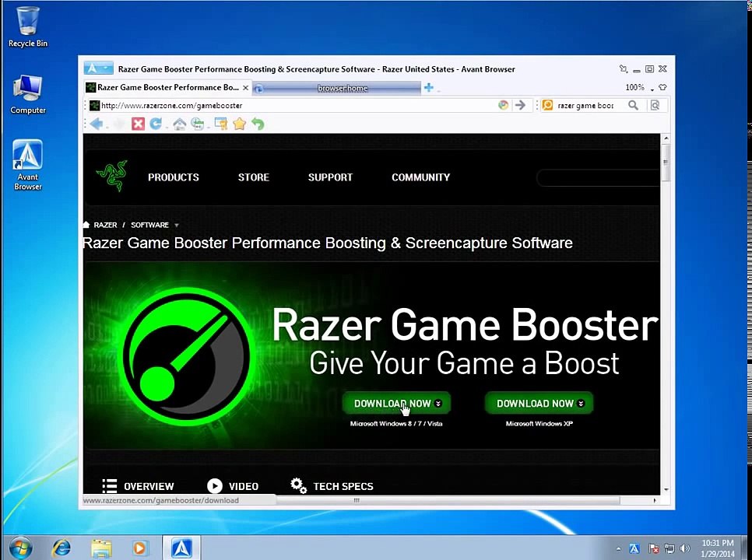Screen dimensions: 752x560
Task: Click the Razer site search box
Action: [598, 178]
